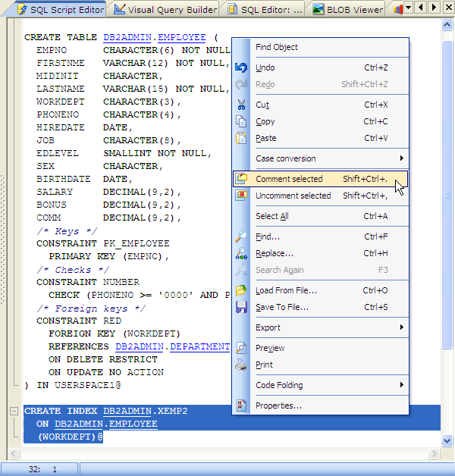Screen dimensions: 455x476
Task: Pick Uncomment selected menu entry
Action: pyautogui.click(x=321, y=196)
